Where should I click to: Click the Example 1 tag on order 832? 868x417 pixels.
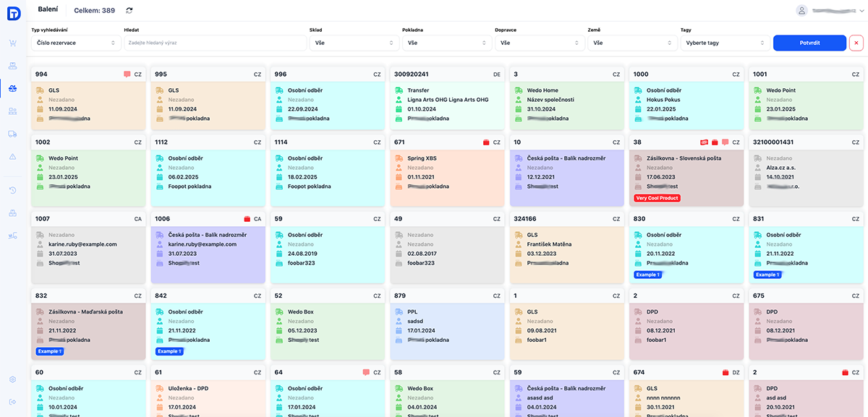pos(49,351)
